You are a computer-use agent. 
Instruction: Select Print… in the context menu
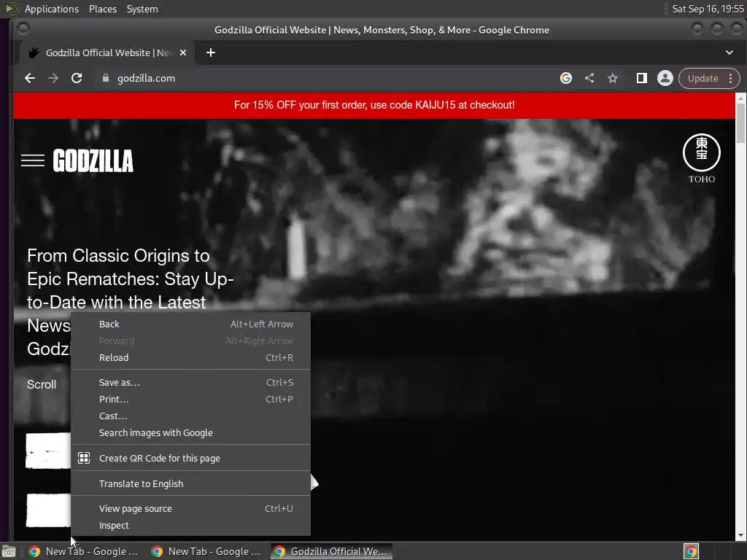[x=190, y=399]
